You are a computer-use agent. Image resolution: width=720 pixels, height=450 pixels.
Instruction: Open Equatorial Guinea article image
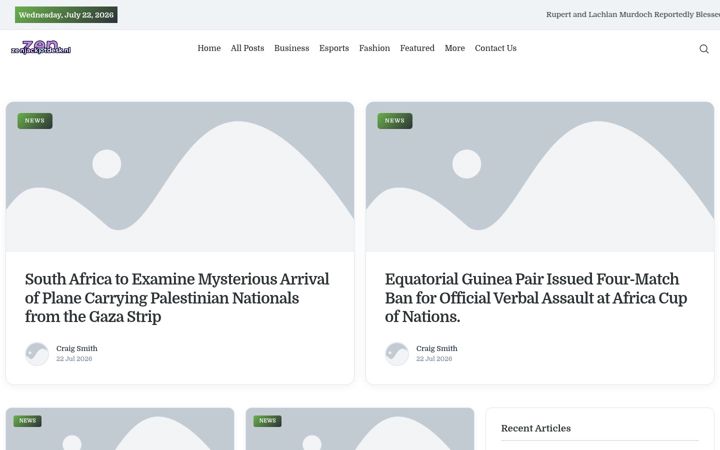[540, 177]
